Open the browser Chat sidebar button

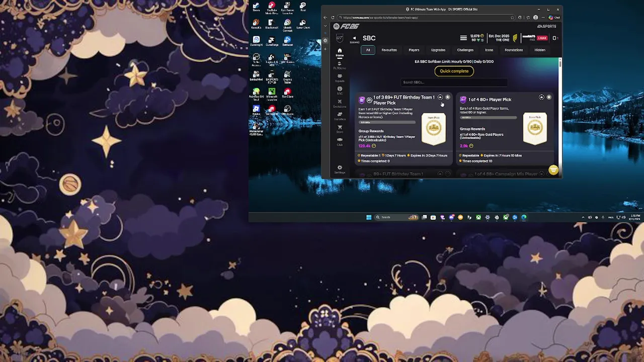pos(554,18)
